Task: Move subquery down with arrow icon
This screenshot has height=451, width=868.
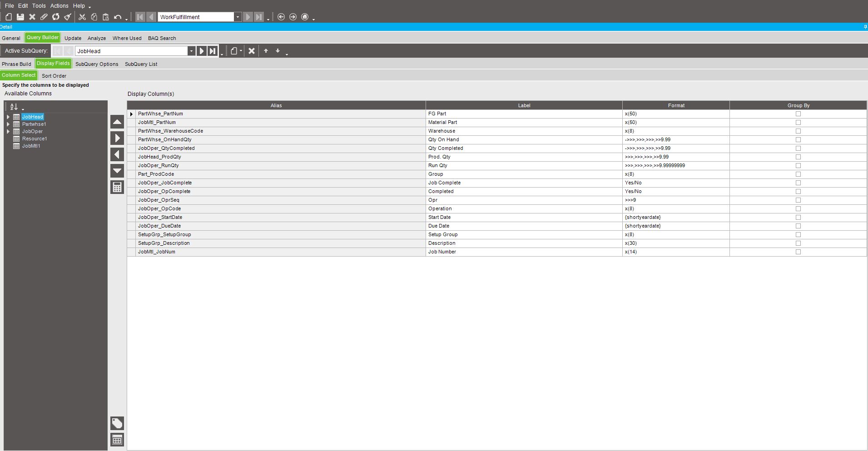Action: pos(278,51)
